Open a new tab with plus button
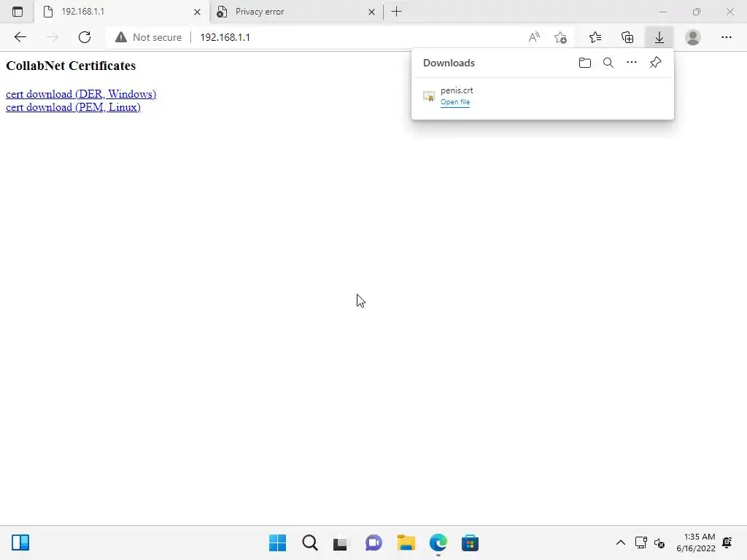The image size is (747, 560). pyautogui.click(x=396, y=12)
